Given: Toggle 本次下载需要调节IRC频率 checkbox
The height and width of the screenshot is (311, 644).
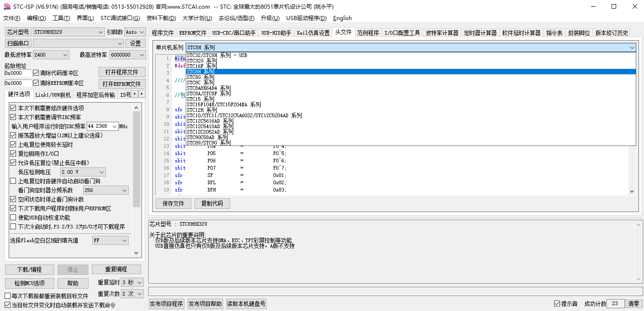Looking at the screenshot, I should point(13,117).
